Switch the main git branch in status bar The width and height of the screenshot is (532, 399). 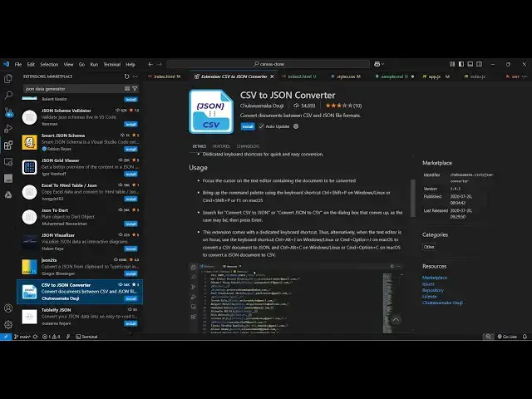pyautogui.click(x=22, y=337)
